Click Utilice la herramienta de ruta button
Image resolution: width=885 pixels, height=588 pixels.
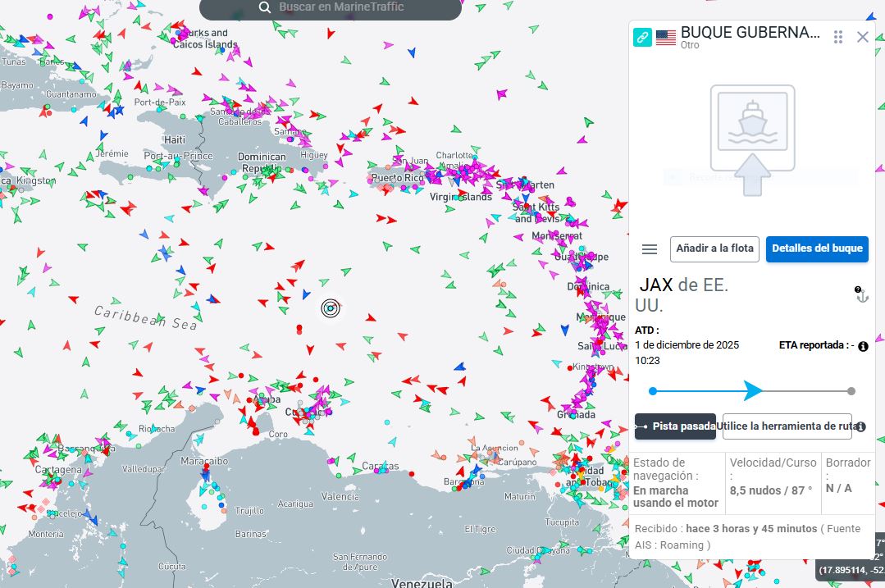786,426
